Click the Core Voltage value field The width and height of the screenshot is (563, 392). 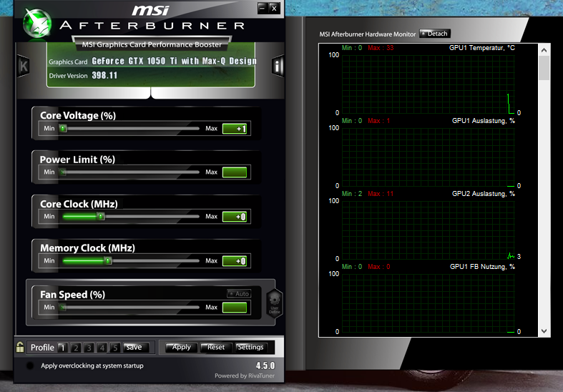pos(235,129)
